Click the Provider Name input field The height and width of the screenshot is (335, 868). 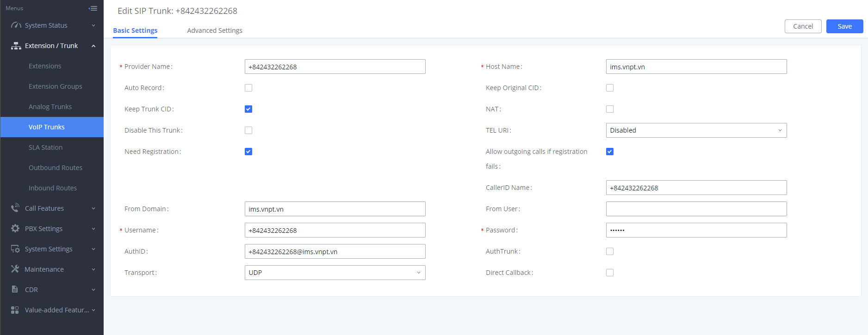(x=335, y=67)
